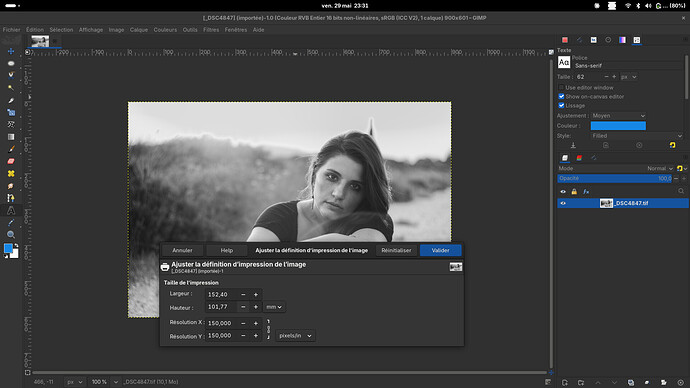Select the Eraser tool
The height and width of the screenshot is (388, 690).
click(x=11, y=161)
